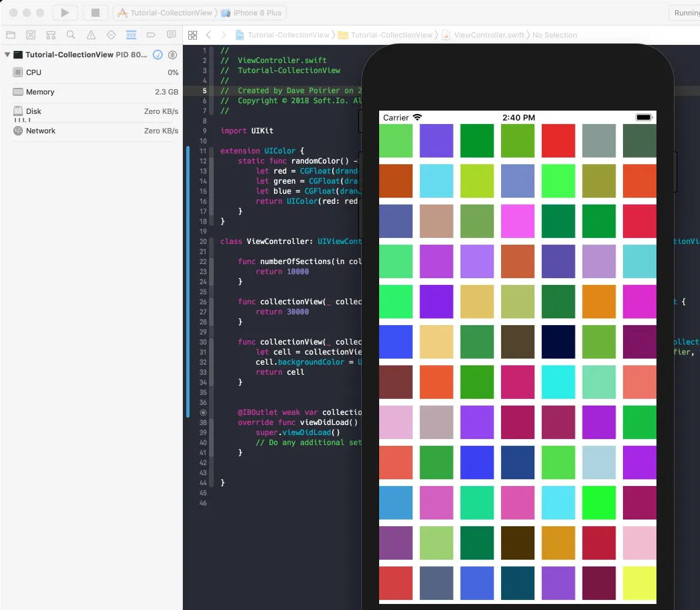Open the Tutorial-CollectionView scheme selector

click(164, 13)
